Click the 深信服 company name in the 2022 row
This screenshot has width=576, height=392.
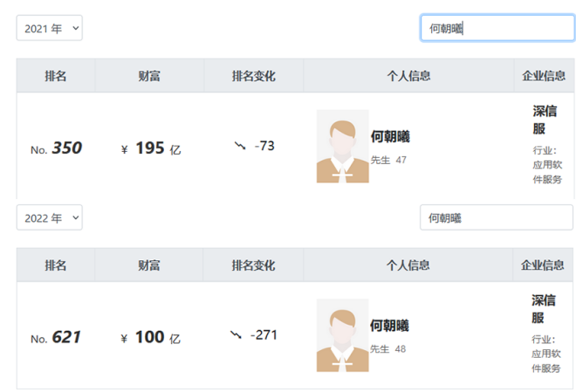pos(544,309)
